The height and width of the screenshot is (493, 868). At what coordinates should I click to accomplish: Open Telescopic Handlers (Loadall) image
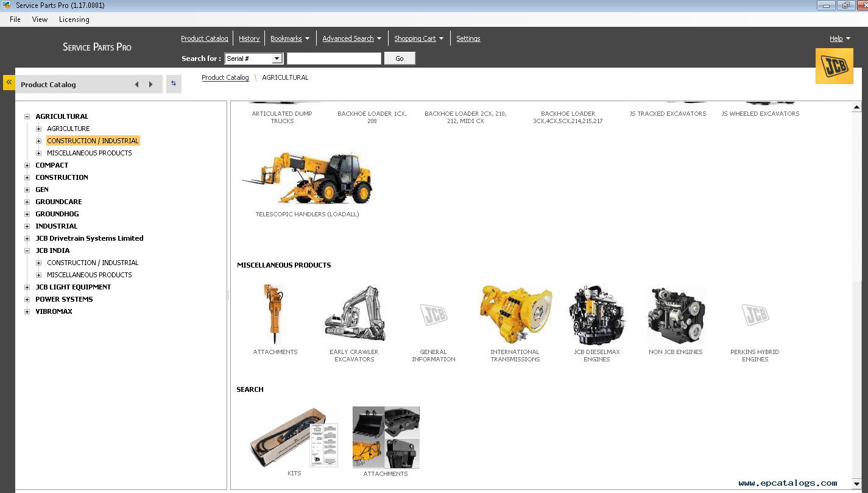[x=307, y=179]
